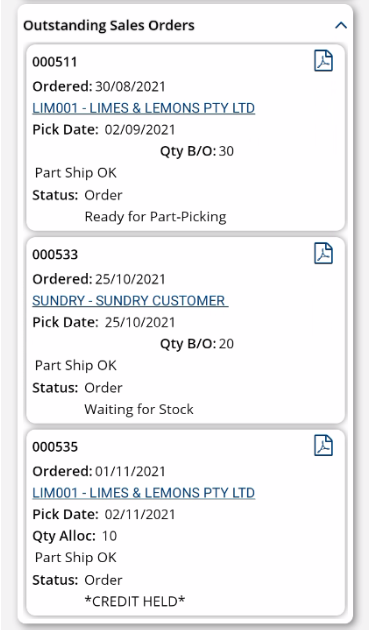Select order number 000533 heading
The image size is (369, 630).
coord(55,254)
